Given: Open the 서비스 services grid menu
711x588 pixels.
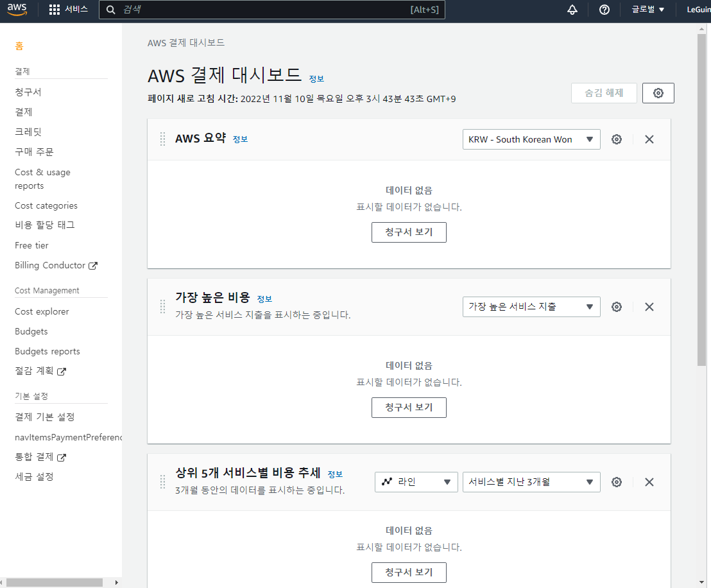Looking at the screenshot, I should click(68, 10).
